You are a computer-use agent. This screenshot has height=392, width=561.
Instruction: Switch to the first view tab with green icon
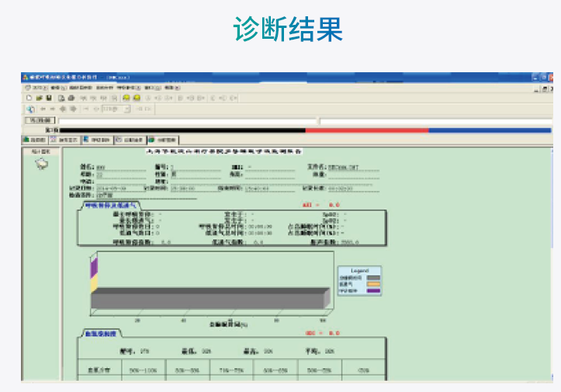(35, 140)
